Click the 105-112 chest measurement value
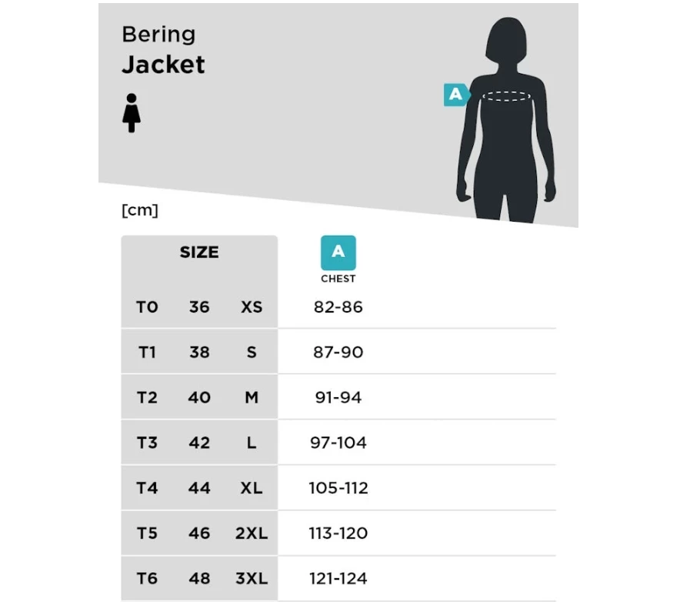700x602 pixels. coord(338,487)
